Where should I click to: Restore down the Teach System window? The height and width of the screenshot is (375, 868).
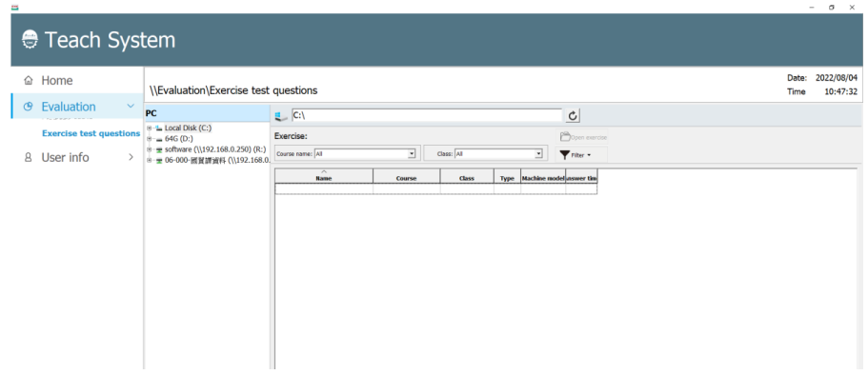(x=832, y=8)
